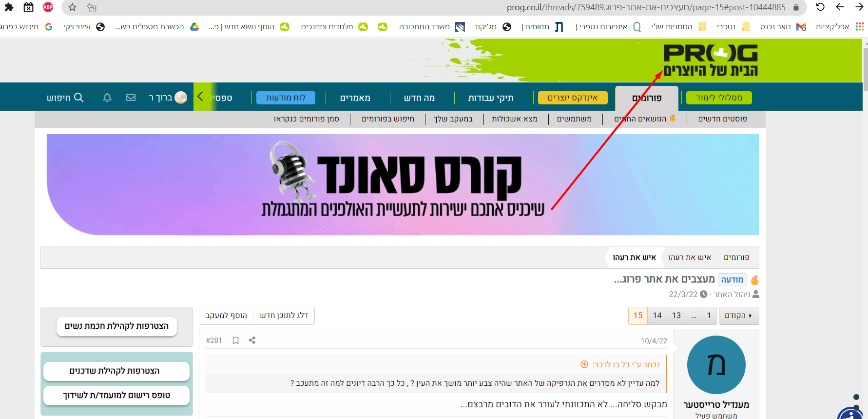The height and width of the screenshot is (419, 868).
Task: Open the מאמרים menu item
Action: (355, 98)
